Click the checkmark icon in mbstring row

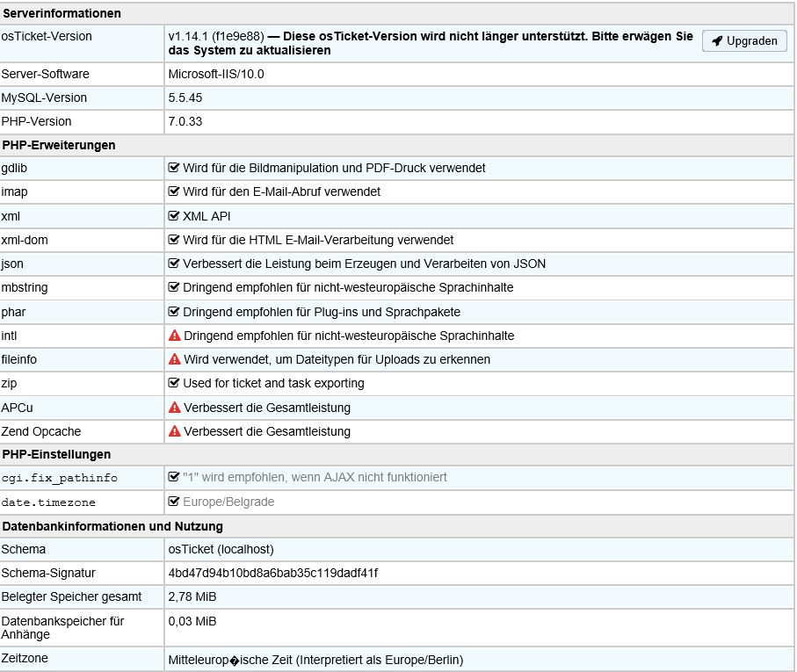point(174,287)
